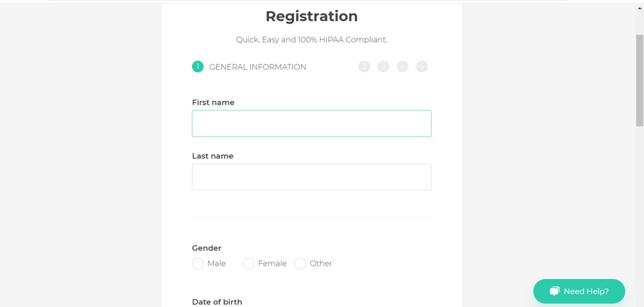Go to step 3 circle
644x307 pixels.
pos(383,66)
